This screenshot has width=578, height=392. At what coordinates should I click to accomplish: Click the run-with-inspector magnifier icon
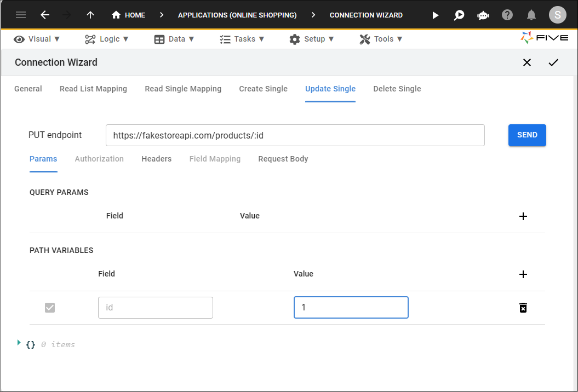coord(459,15)
